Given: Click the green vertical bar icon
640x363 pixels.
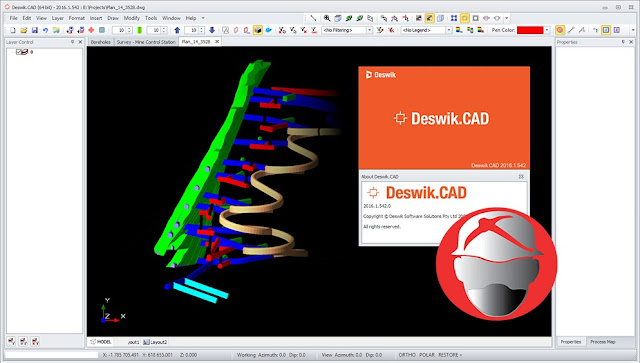Looking at the screenshot, I should point(140,30).
